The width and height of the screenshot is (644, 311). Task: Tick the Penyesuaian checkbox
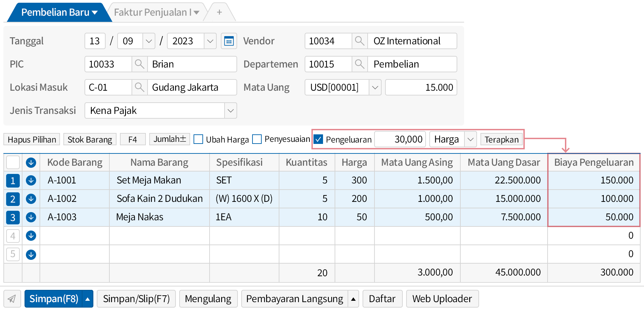pyautogui.click(x=257, y=139)
